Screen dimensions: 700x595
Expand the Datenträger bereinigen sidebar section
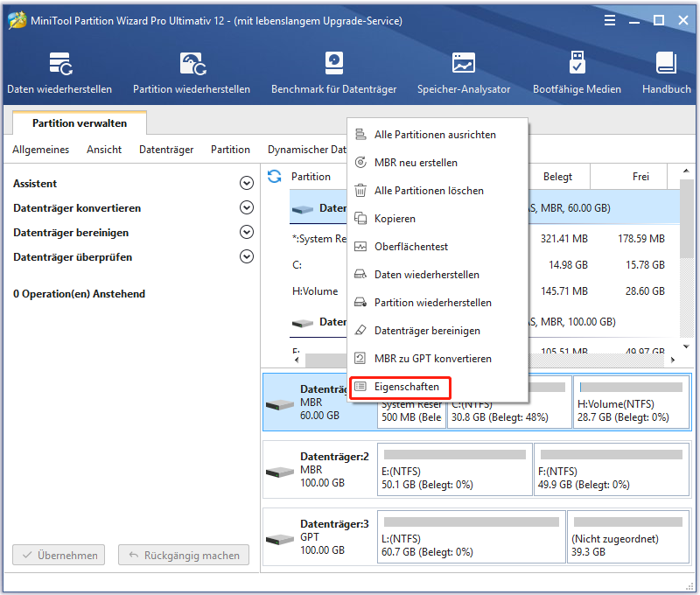coord(247,232)
